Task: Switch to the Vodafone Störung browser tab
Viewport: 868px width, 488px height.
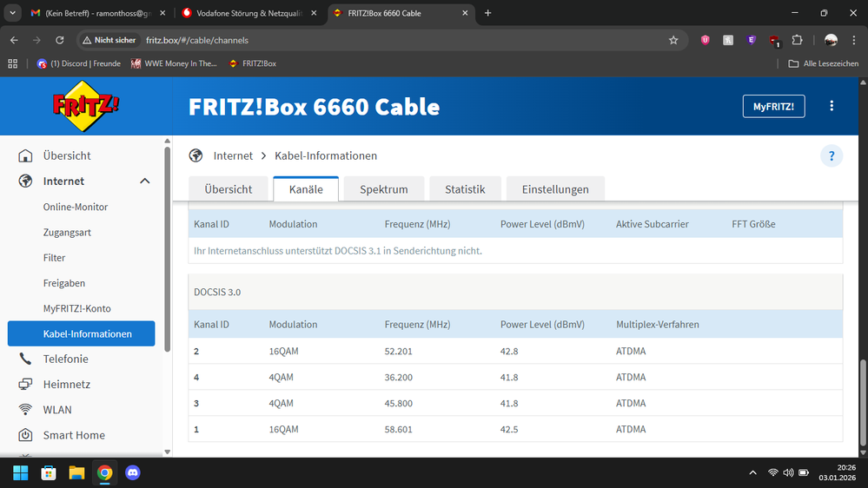Action: click(x=249, y=13)
